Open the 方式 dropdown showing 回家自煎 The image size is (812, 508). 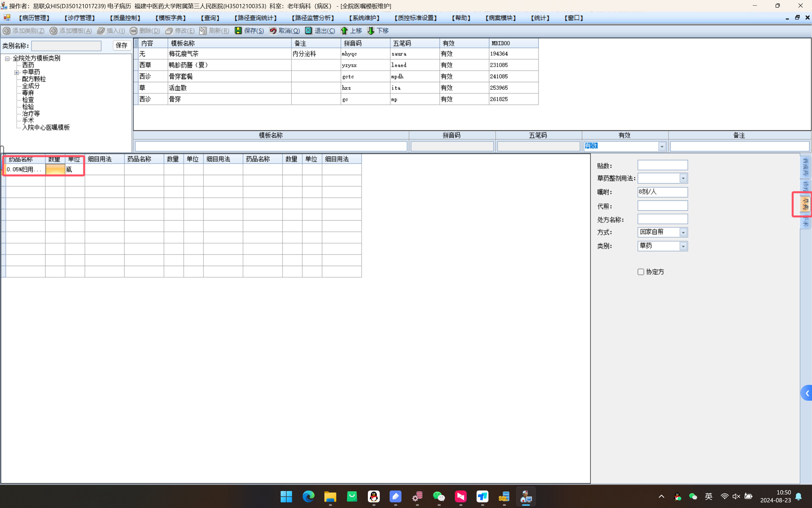(683, 232)
